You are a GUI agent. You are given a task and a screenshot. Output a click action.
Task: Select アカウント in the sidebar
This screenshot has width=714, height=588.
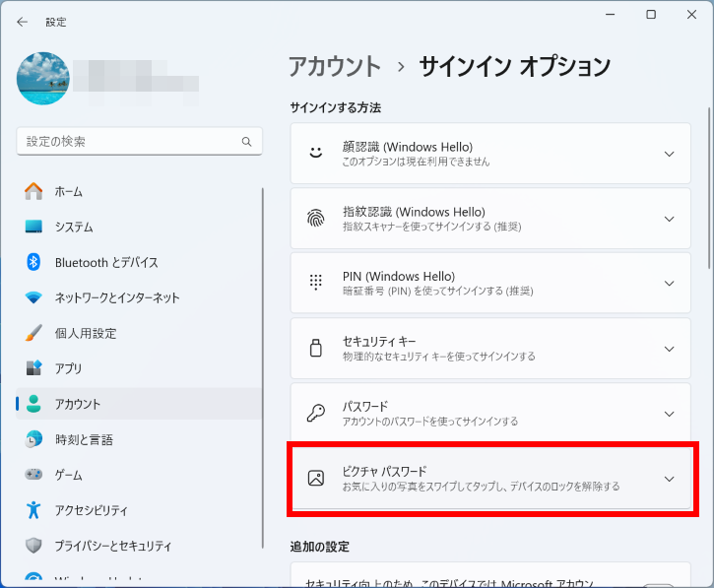tap(139, 404)
